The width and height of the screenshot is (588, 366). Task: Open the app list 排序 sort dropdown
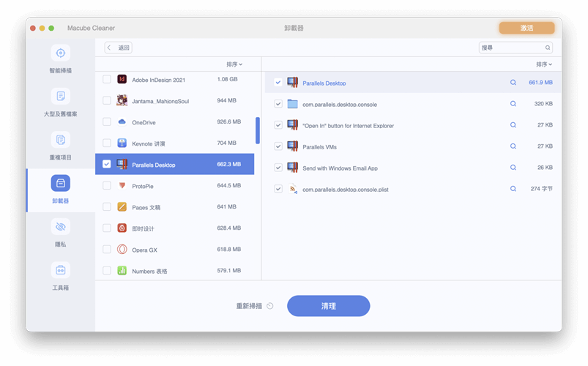click(234, 64)
